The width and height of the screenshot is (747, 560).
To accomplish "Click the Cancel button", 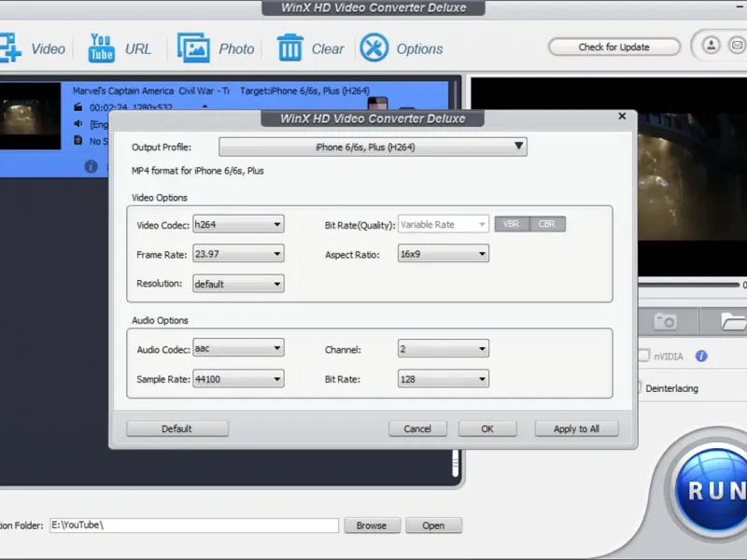I will click(x=417, y=428).
